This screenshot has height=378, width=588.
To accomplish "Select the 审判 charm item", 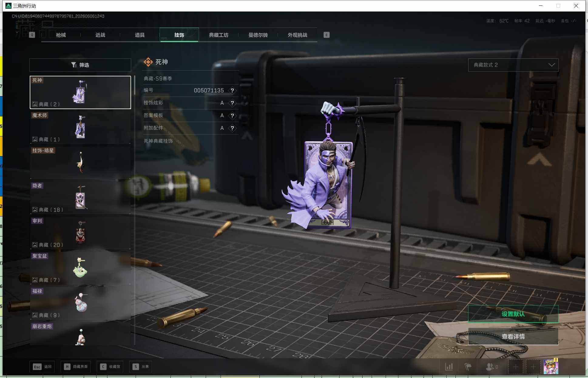I will pyautogui.click(x=80, y=233).
